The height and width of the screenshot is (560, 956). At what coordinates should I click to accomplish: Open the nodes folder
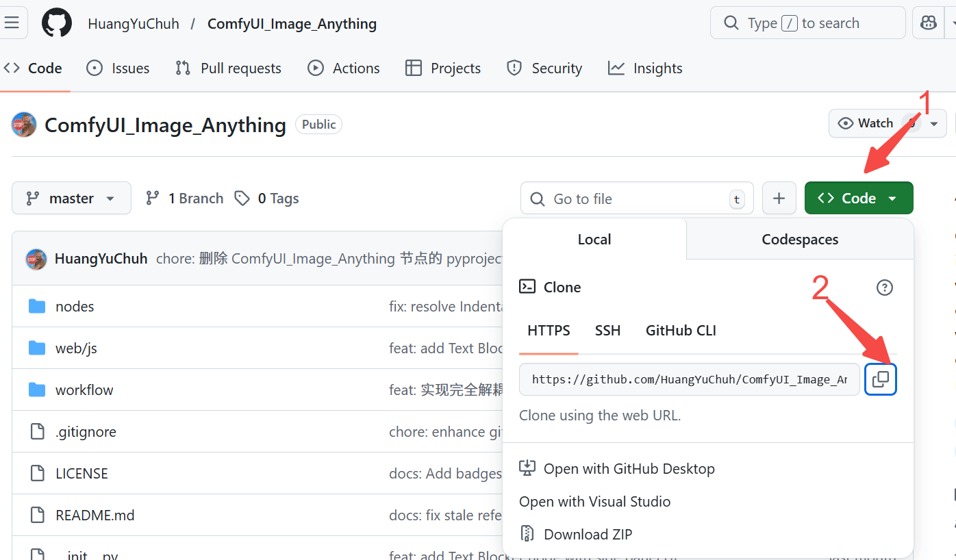tap(75, 306)
